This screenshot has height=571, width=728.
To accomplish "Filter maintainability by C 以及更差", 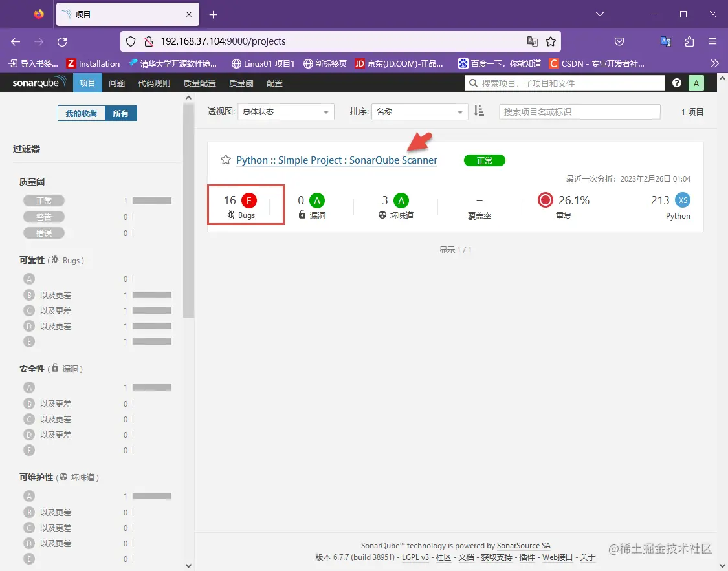I will click(47, 528).
